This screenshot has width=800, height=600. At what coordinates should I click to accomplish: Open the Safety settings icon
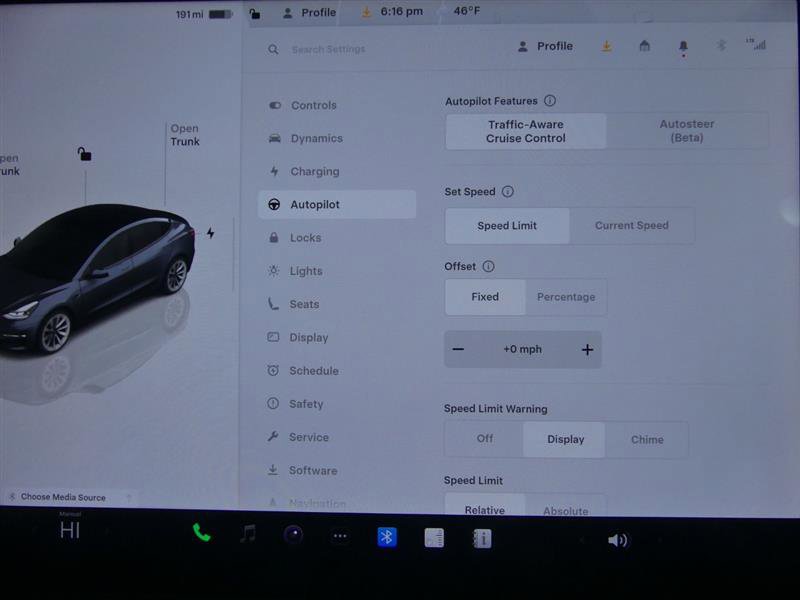[x=272, y=404]
